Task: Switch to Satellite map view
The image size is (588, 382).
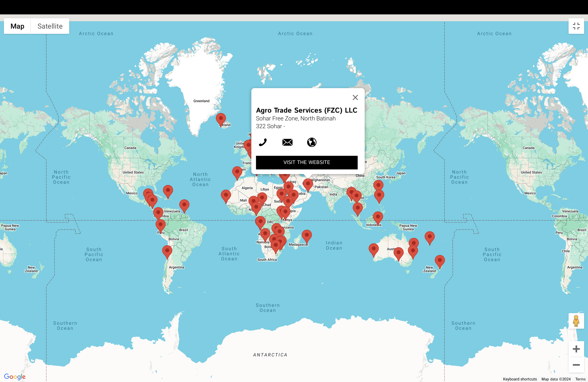Action: [x=50, y=26]
